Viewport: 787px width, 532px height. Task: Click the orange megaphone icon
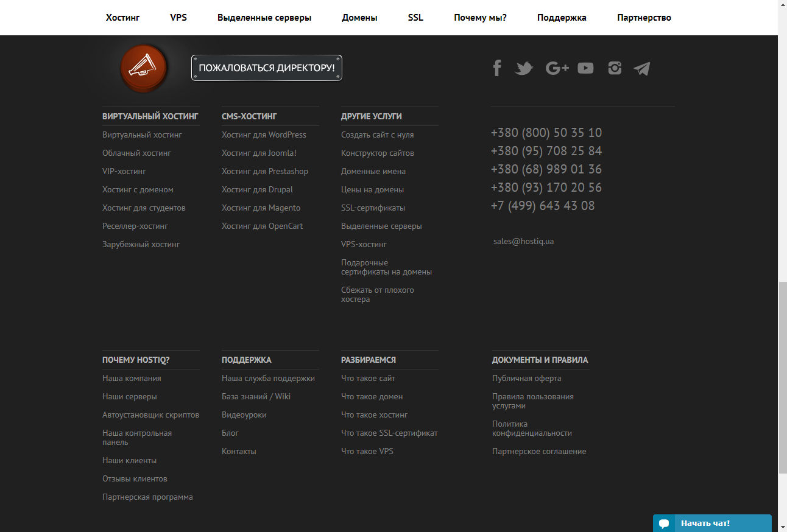click(x=143, y=68)
